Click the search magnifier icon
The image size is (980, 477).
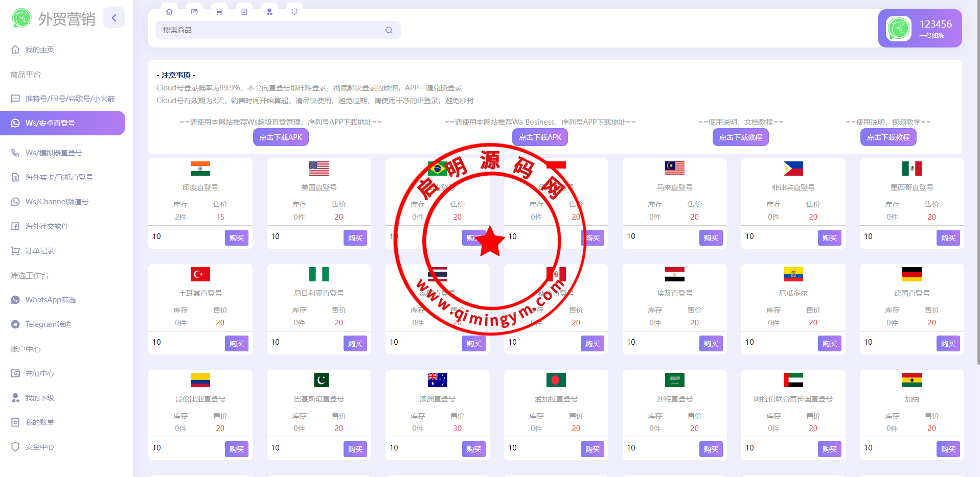coord(389,30)
